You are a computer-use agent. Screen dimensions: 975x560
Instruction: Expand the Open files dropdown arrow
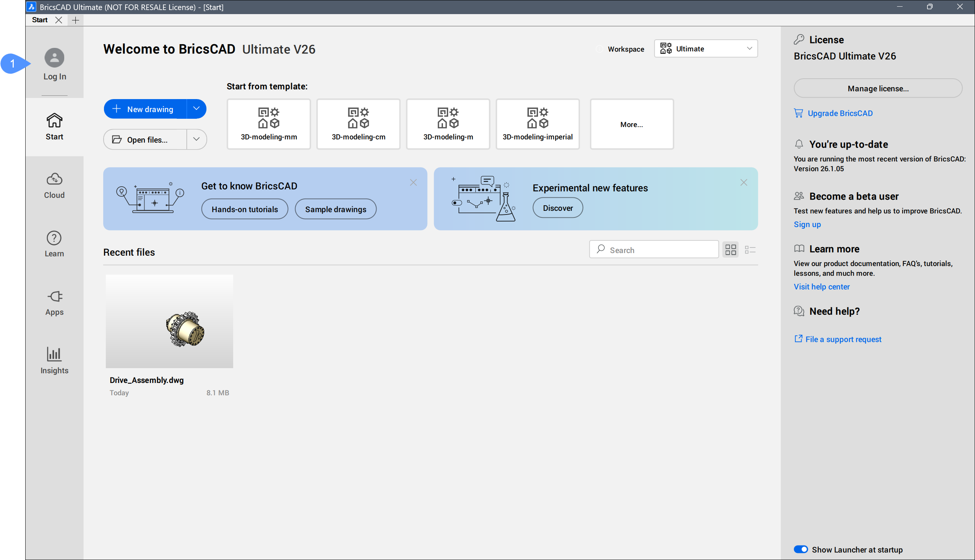pos(196,139)
